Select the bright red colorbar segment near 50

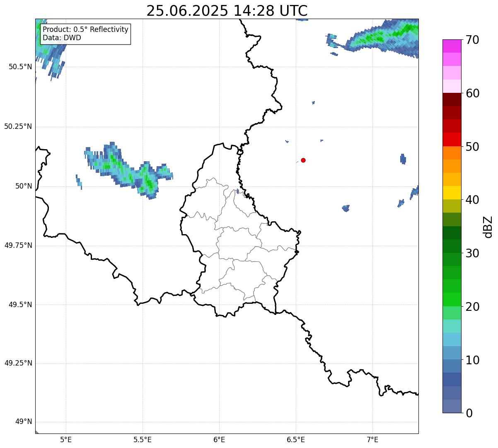point(452,139)
